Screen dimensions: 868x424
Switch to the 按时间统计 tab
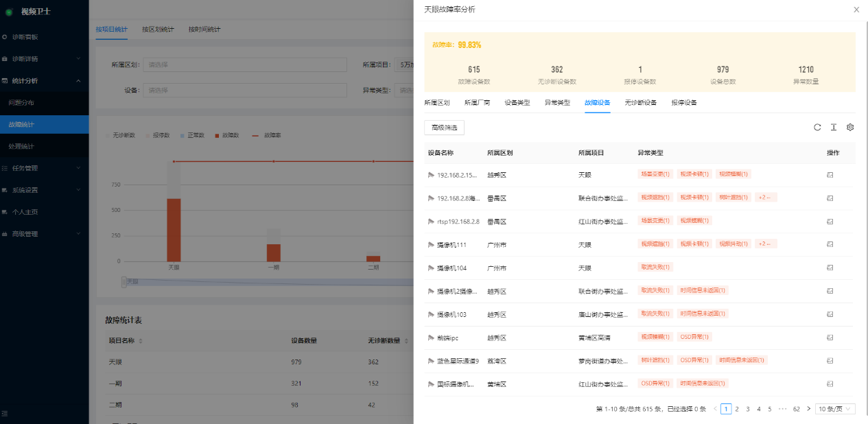click(204, 30)
